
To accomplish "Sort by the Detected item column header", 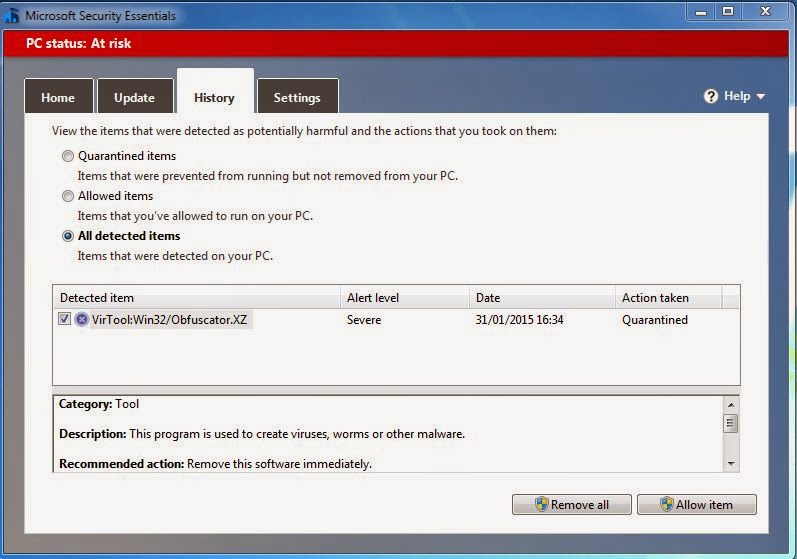I will click(196, 298).
